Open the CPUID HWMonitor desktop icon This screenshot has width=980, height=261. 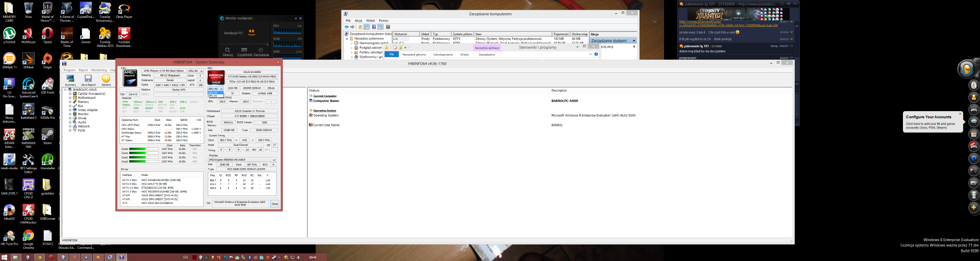point(28,214)
